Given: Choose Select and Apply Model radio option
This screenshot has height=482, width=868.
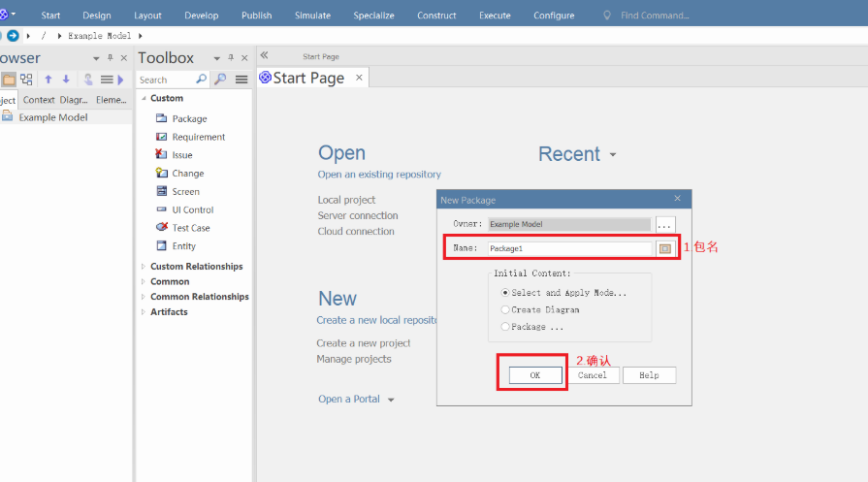Looking at the screenshot, I should coord(505,292).
